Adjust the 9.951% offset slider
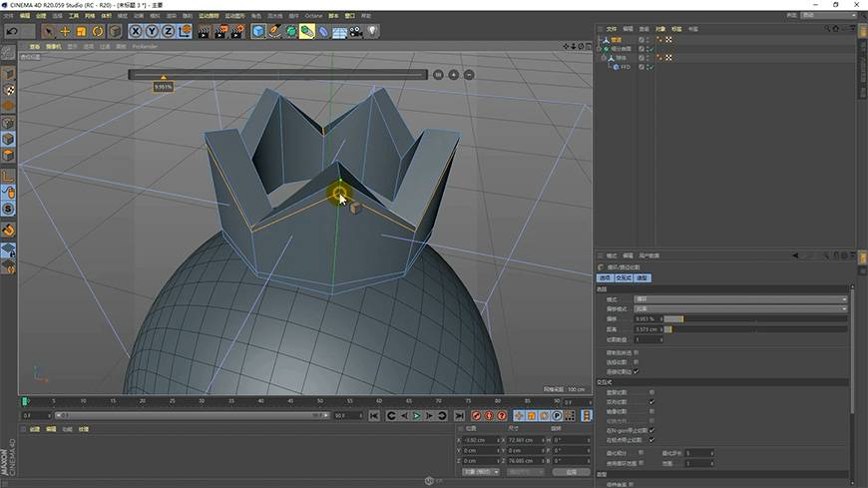 point(755,319)
